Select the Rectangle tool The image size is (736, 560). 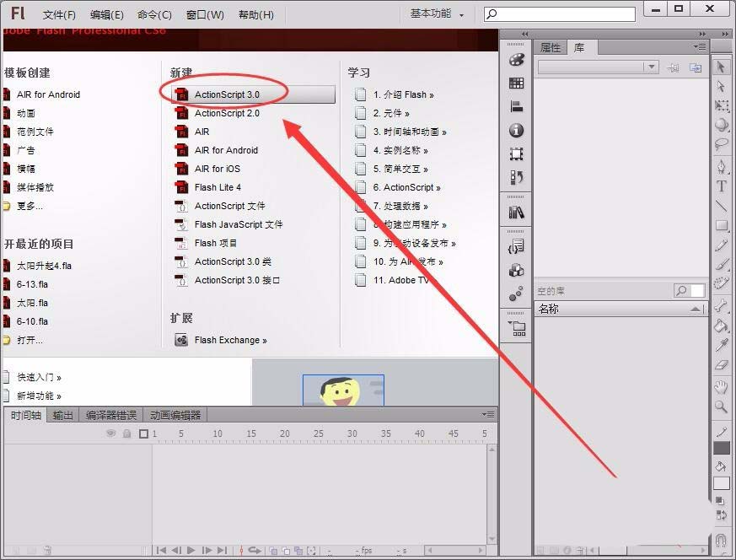pos(722,225)
